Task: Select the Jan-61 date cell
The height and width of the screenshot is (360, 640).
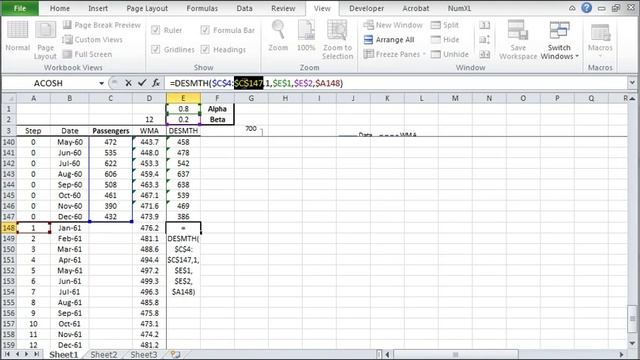Action: (x=69, y=228)
